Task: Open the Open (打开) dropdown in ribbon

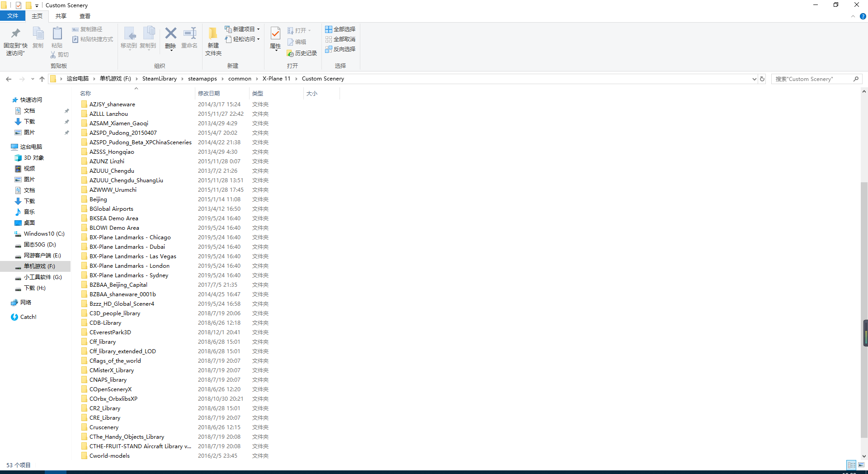Action: click(x=299, y=31)
